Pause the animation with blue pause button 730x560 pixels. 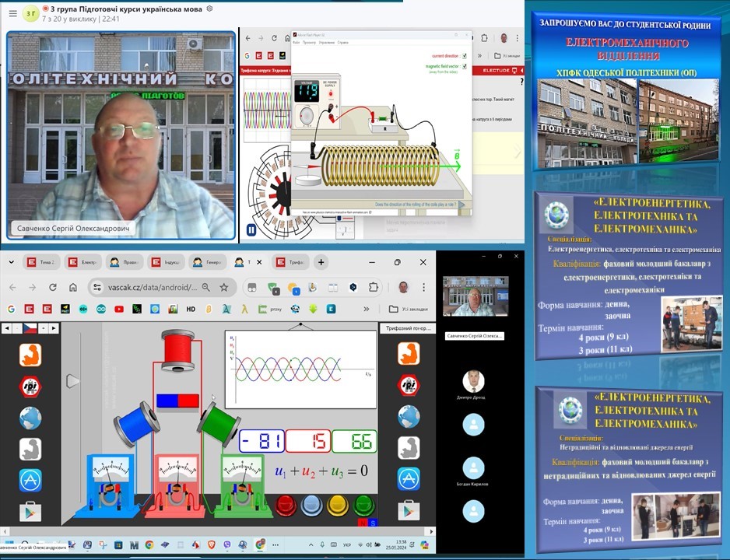pyautogui.click(x=251, y=229)
